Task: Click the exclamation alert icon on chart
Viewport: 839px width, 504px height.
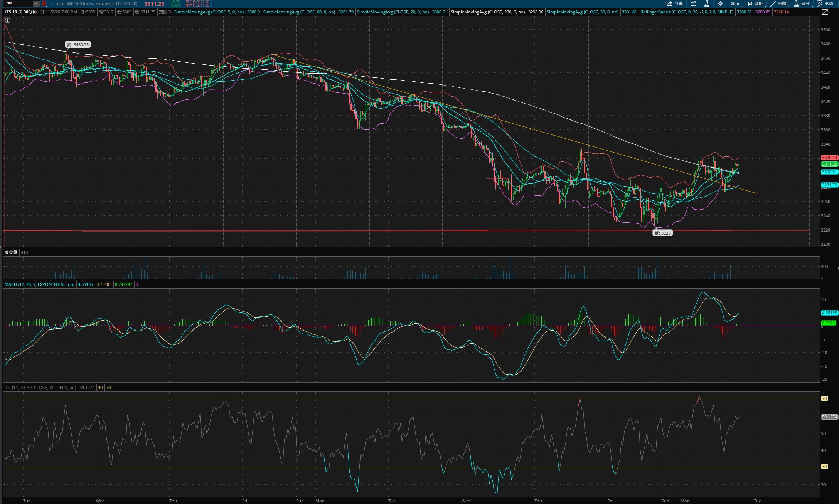Action: coord(8,20)
